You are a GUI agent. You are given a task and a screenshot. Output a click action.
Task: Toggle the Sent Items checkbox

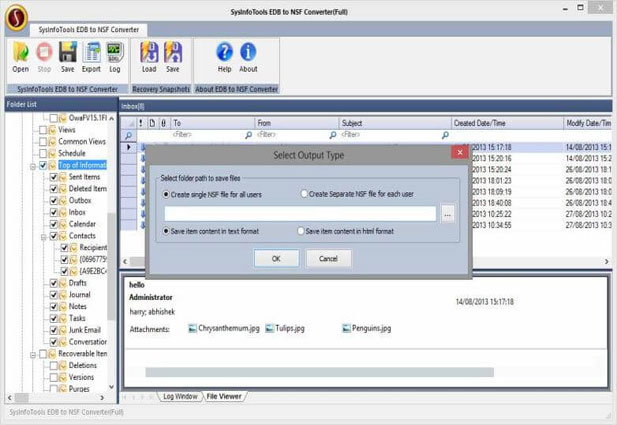[54, 177]
